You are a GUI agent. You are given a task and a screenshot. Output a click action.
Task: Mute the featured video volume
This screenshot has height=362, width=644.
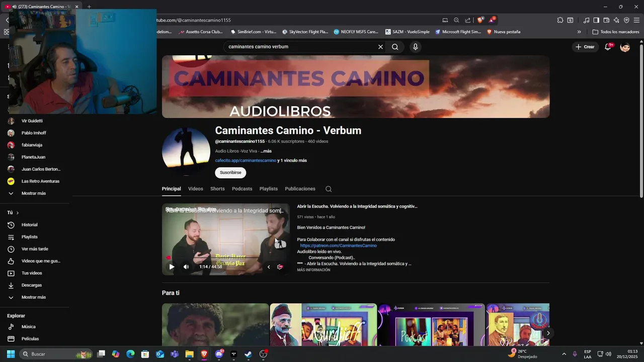coord(186,267)
